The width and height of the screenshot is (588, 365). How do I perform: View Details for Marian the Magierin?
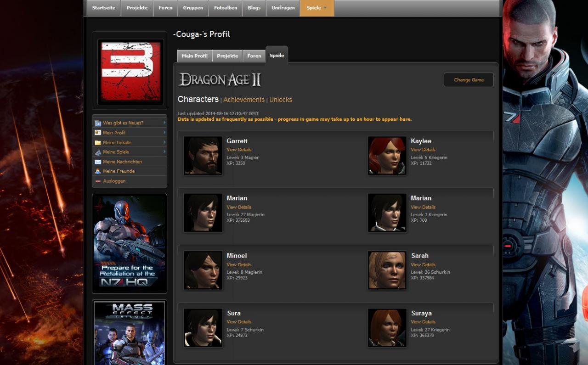(x=239, y=207)
